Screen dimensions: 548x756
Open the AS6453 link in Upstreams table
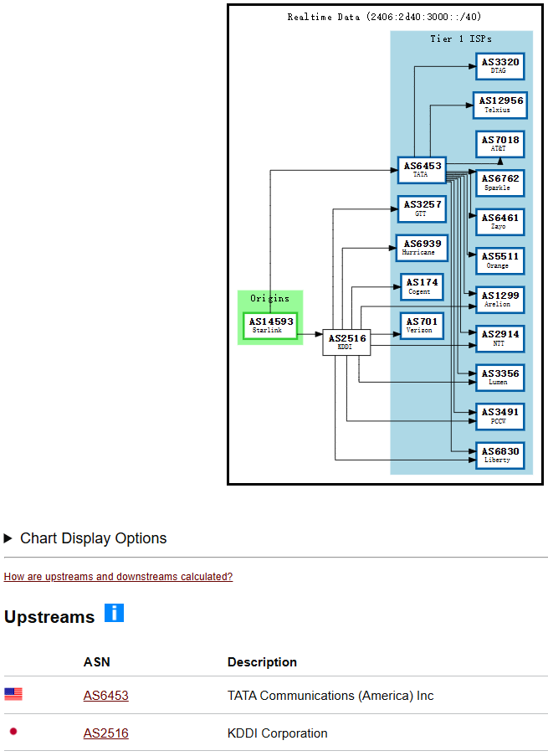click(x=106, y=695)
